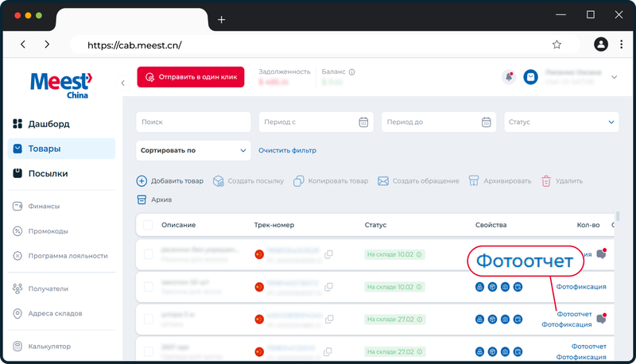
Task: Open Фотоотчет link in 27.02 message row
Action: pyautogui.click(x=574, y=314)
